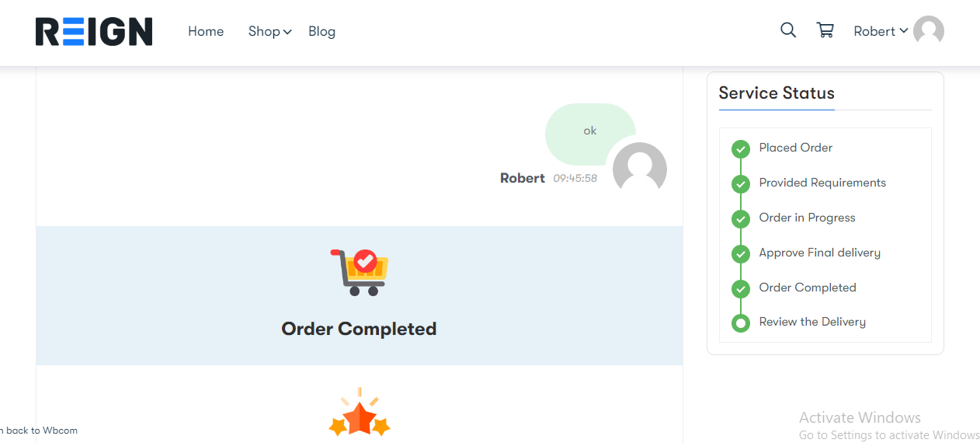Open the shopping cart icon in header
The width and height of the screenshot is (980, 443).
tap(825, 30)
